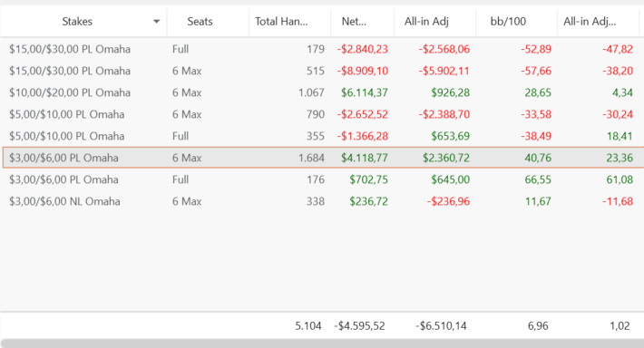Click adjusted bb value 4,34

click(x=622, y=92)
